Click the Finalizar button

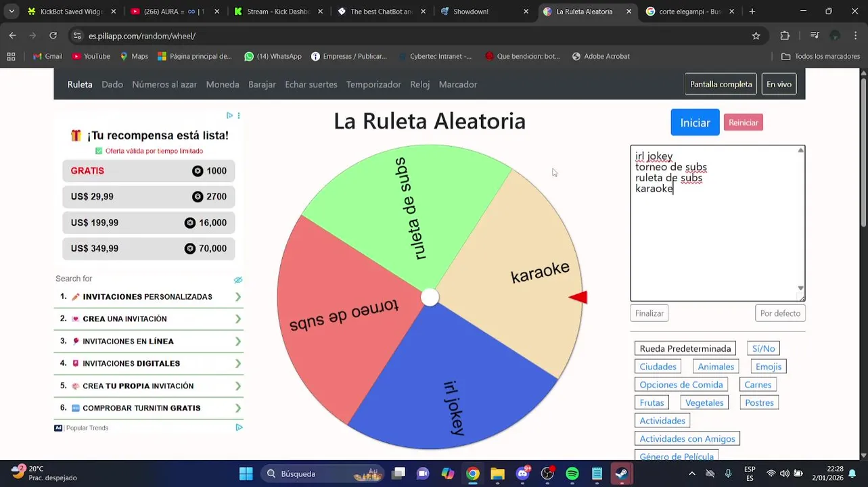[649, 313]
